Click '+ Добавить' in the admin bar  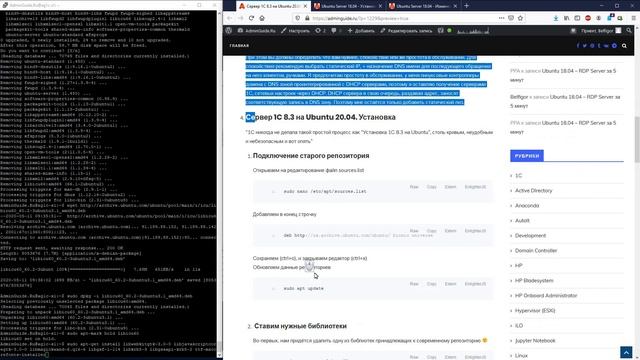pyautogui.click(x=361, y=31)
